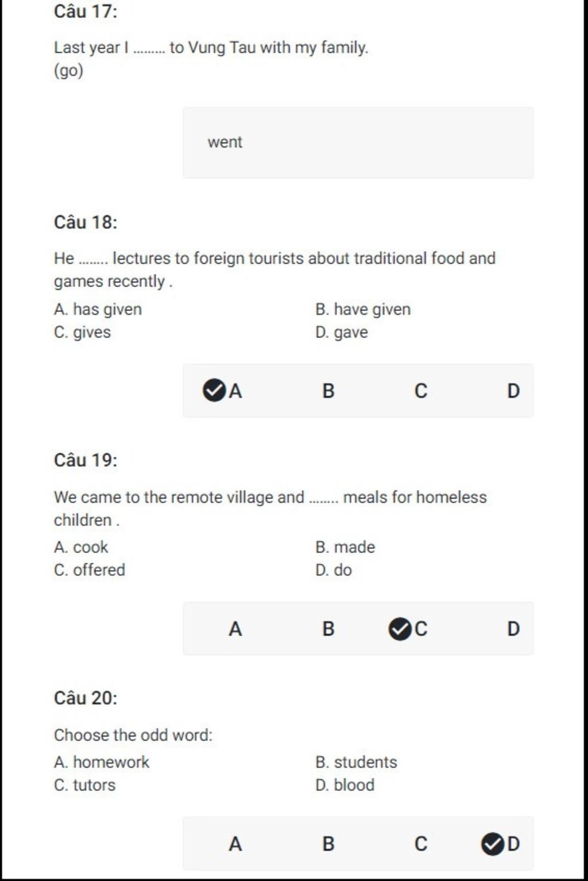Click the checkmark icon next to D in Câu 20
Viewport: 588px width, 881px height.
coord(493,844)
